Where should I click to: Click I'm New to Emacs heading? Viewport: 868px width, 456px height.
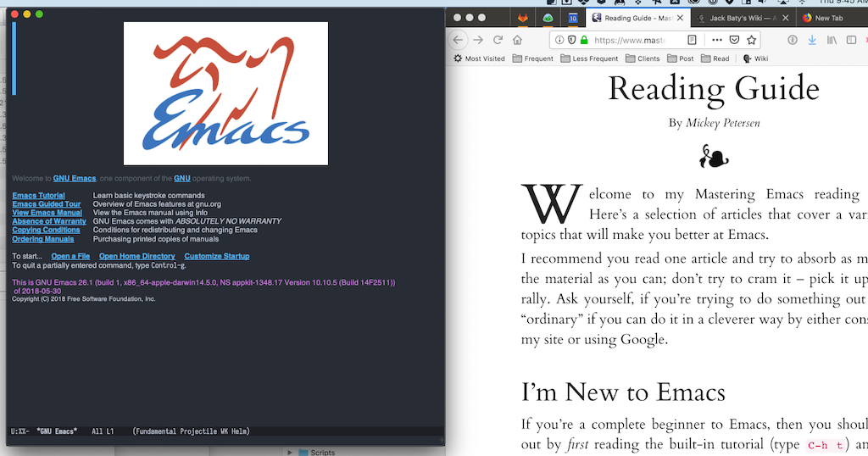click(623, 392)
